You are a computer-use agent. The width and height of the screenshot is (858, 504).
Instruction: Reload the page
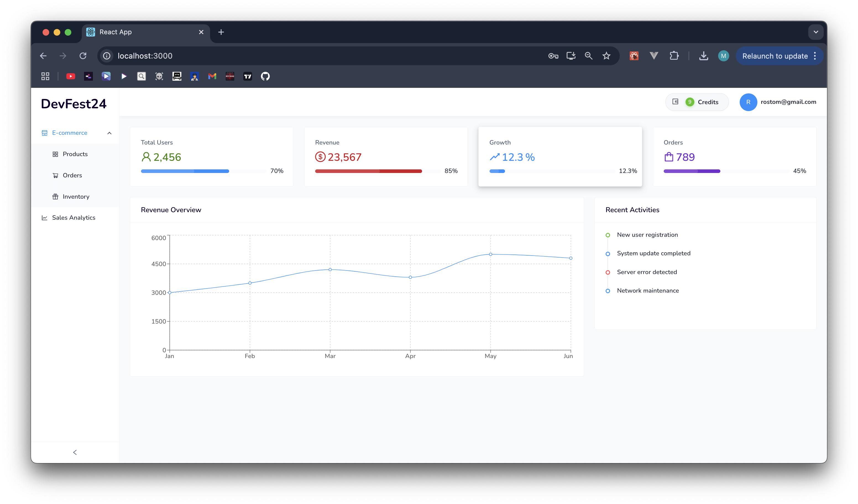point(83,56)
